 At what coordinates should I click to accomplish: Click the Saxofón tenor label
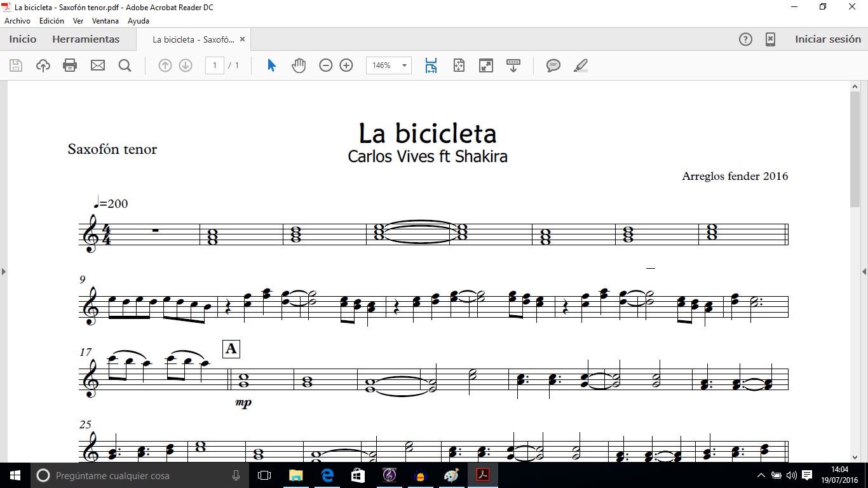point(112,149)
